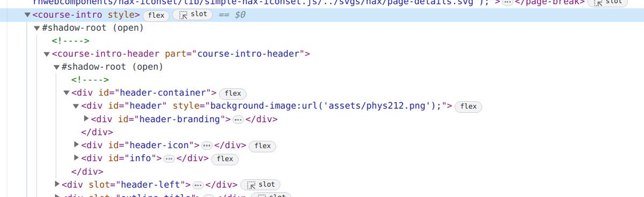Toggle flex badge beside phys212.png header div
Viewport: 644px width, 197px height.
469,106
